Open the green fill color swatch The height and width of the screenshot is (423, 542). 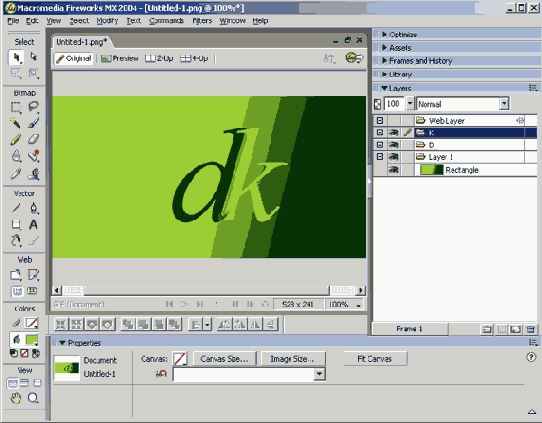(x=32, y=340)
